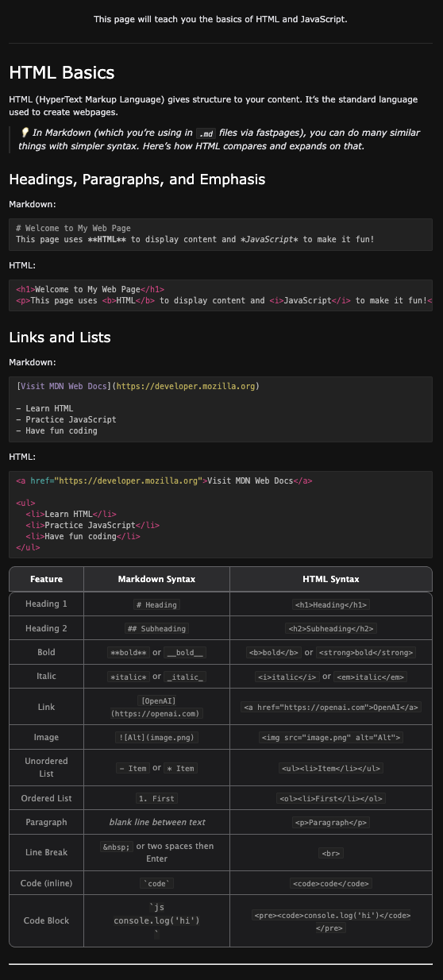Click the "Link" feature cell
Viewport: 443px width, 980px height.
[46, 707]
